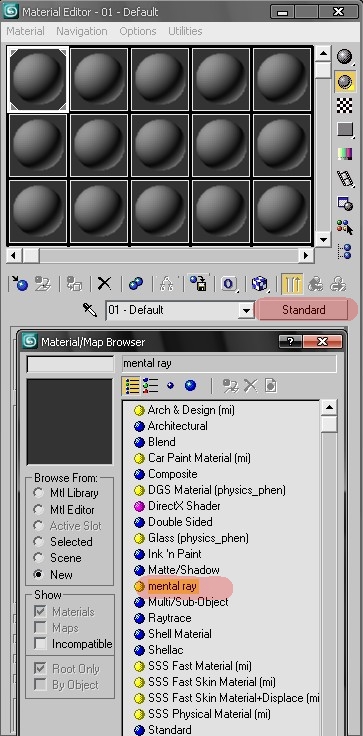The image size is (363, 736).
Task: Open the Options menu
Action: pyautogui.click(x=137, y=31)
